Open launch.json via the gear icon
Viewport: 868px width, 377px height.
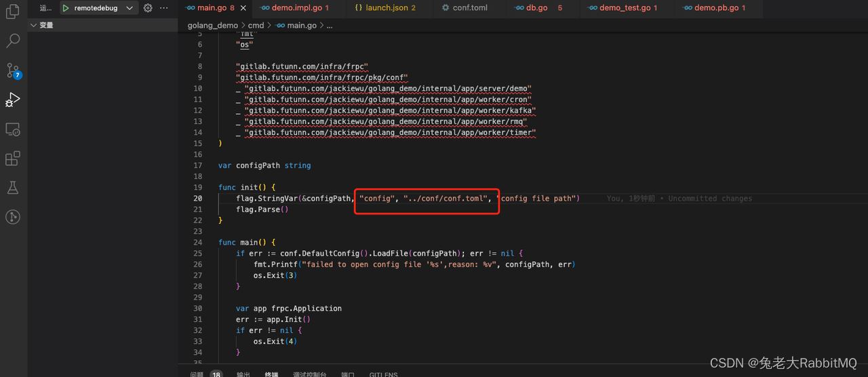coord(148,8)
